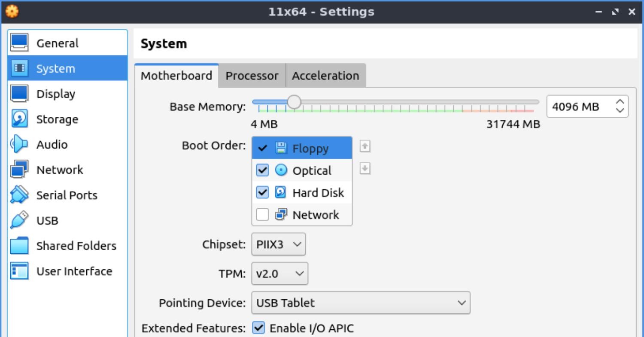The height and width of the screenshot is (337, 644).
Task: Uncheck Hard Disk boot device
Action: [262, 193]
